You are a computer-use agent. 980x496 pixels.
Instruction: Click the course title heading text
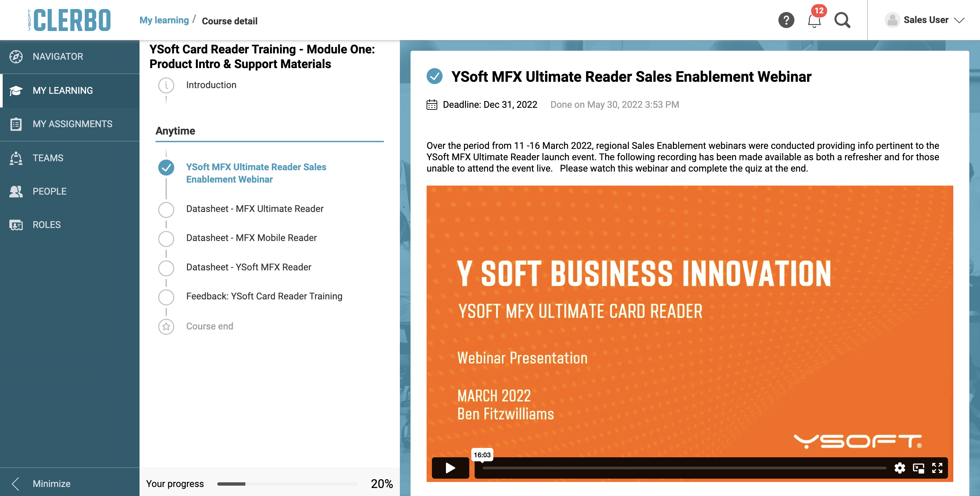(262, 57)
